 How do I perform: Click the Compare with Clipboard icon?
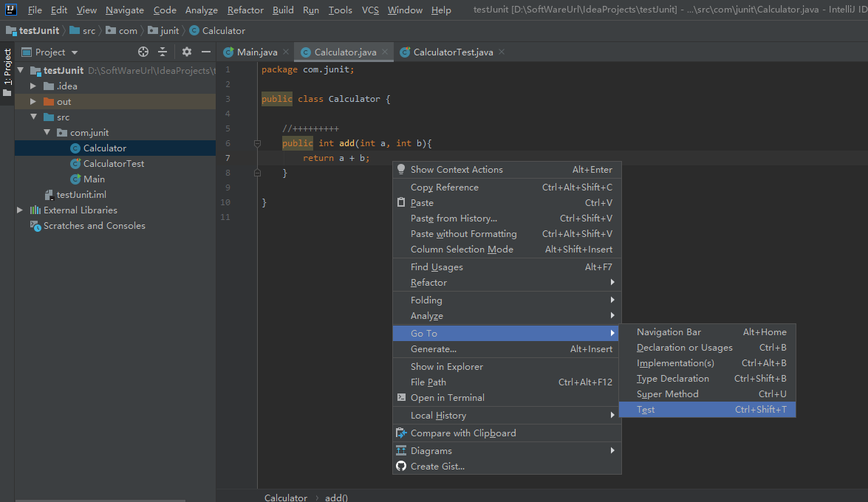click(401, 433)
